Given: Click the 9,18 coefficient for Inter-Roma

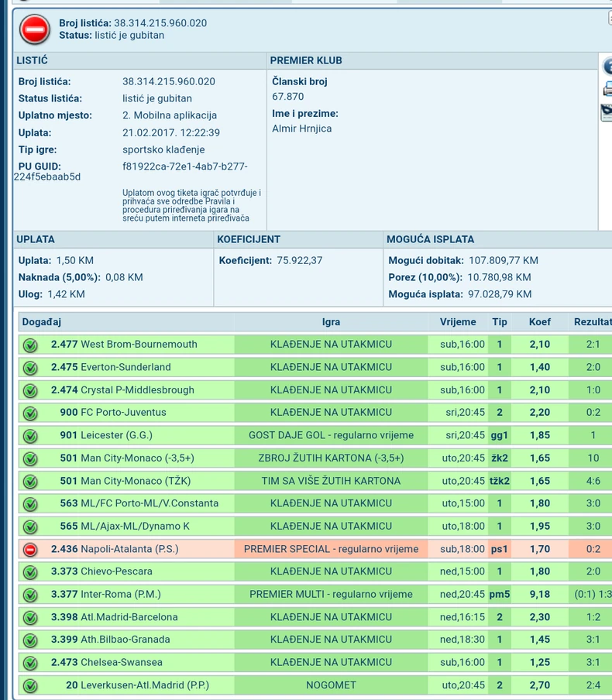Looking at the screenshot, I should click(x=540, y=595).
